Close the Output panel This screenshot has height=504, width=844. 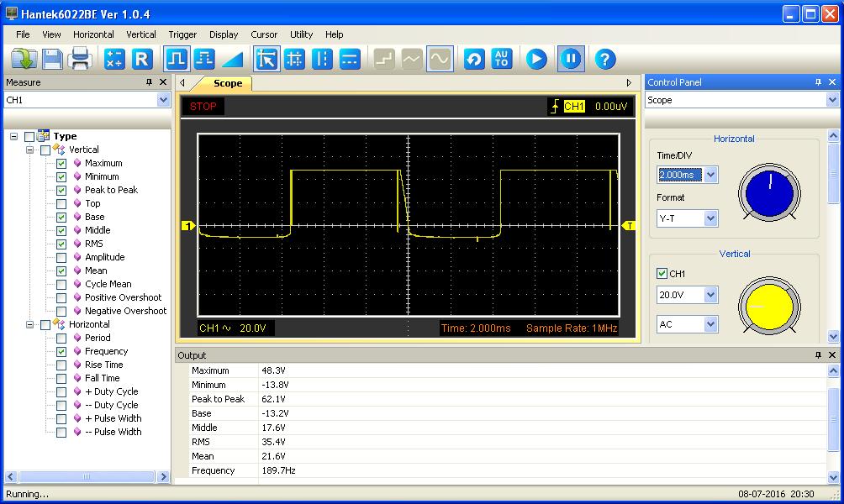(x=832, y=355)
